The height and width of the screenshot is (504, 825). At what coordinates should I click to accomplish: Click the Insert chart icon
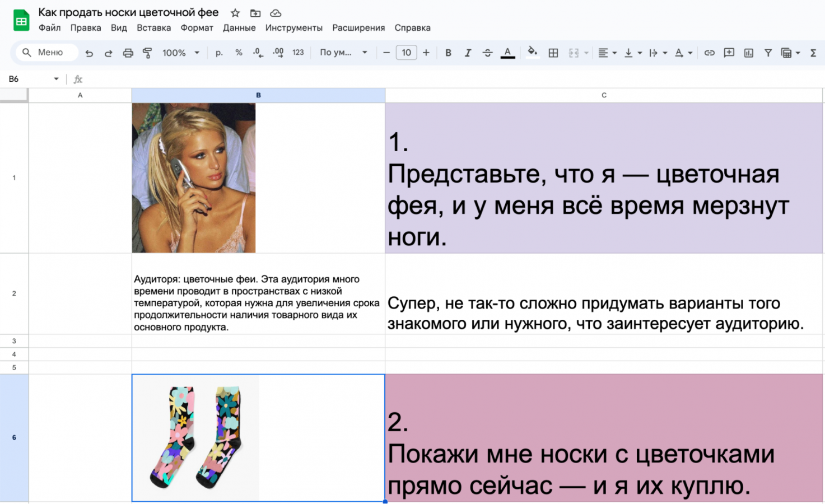click(748, 53)
